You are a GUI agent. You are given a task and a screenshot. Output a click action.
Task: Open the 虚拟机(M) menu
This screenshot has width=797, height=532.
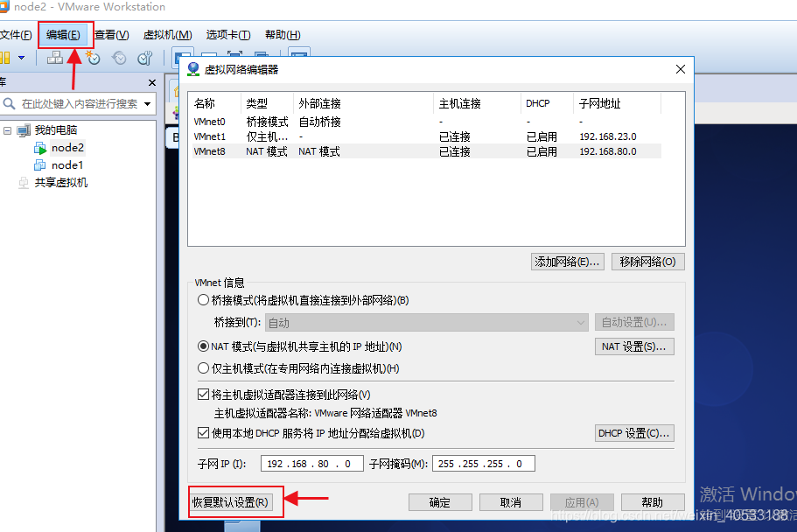168,35
